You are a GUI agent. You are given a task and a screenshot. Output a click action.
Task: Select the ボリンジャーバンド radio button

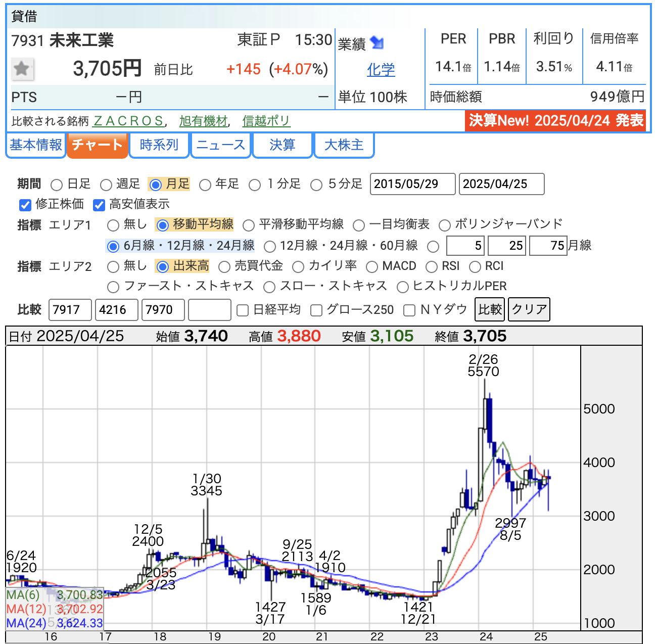(445, 225)
